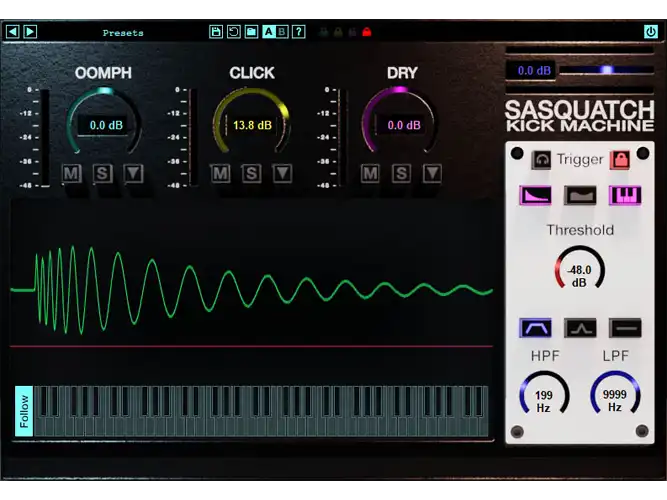Solo the DRY channel
This screenshot has width=667, height=500.
pos(401,173)
